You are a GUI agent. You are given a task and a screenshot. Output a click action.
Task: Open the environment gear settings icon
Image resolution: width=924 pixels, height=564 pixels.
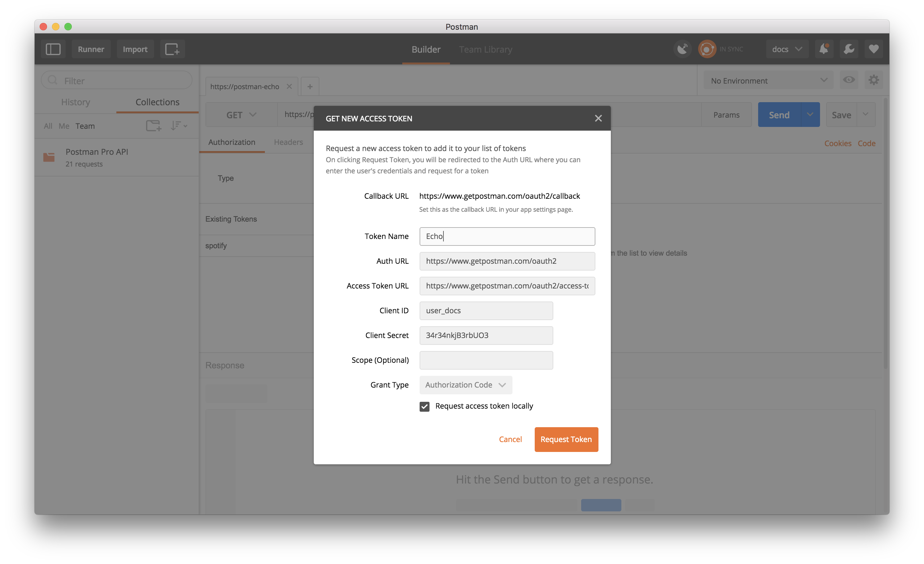(x=874, y=80)
